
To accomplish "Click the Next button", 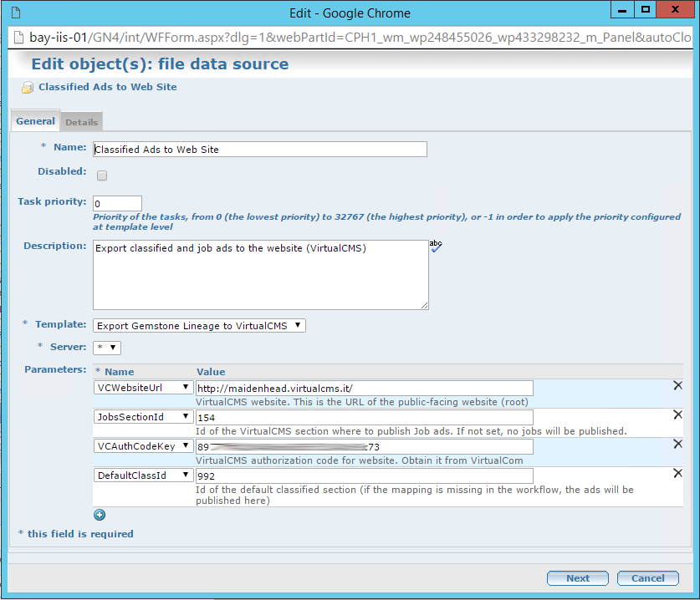I will tap(578, 578).
